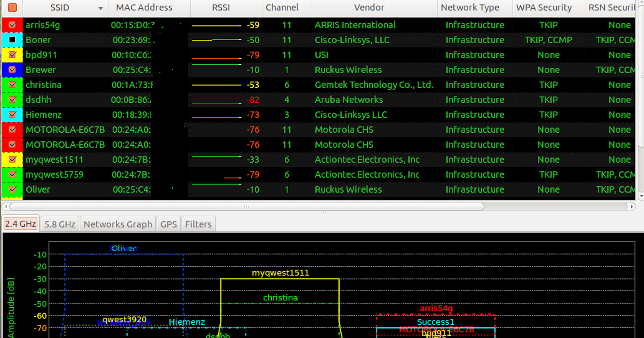644x338 pixels.
Task: Click the vertical scrollbar down arrow
Action: (641, 196)
